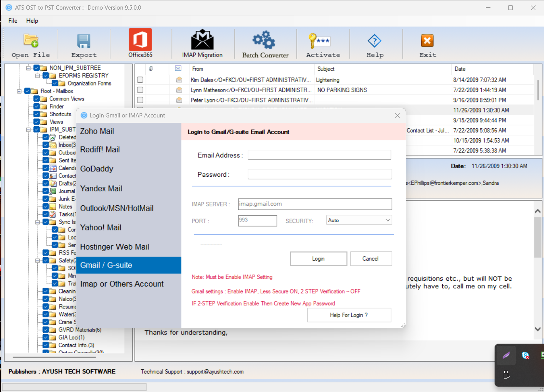Select the Notes folder icon in tree
Viewport: 544px width, 392px height.
(x=53, y=206)
